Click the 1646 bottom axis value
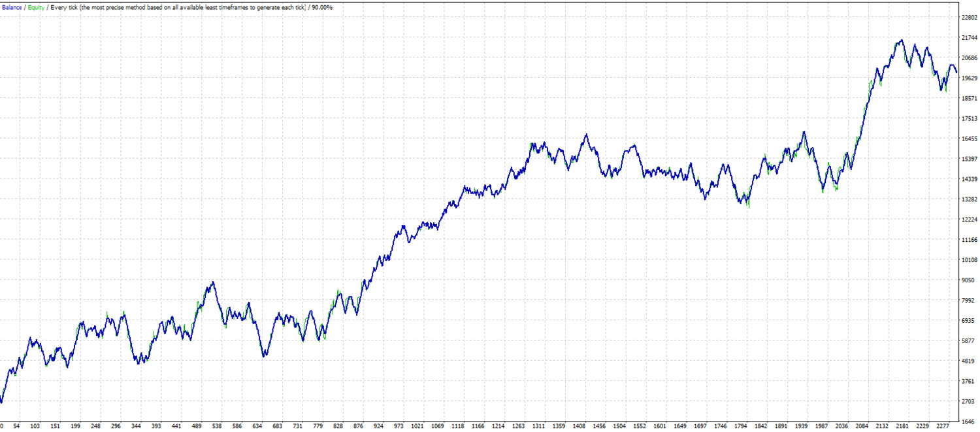 968,422
